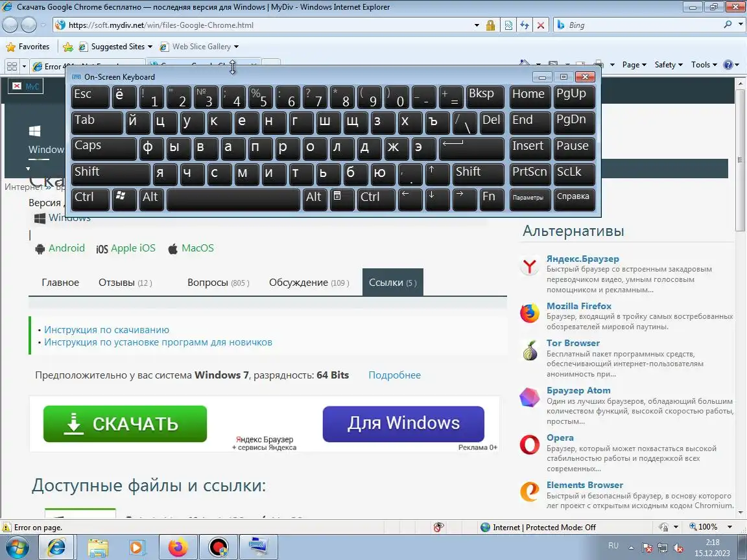747x560 pixels.
Task: Open Quick Tabs grid icon
Action: click(12, 66)
